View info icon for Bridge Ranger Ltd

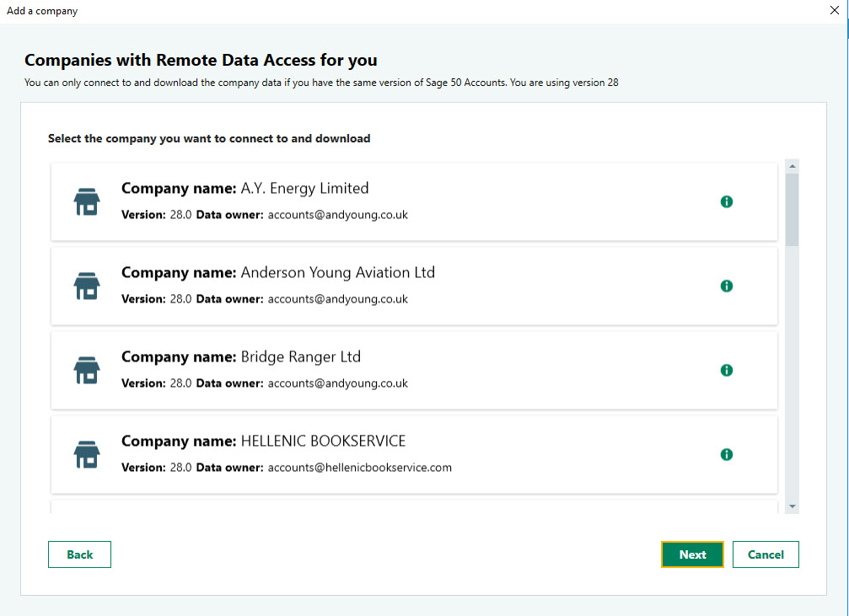point(726,370)
